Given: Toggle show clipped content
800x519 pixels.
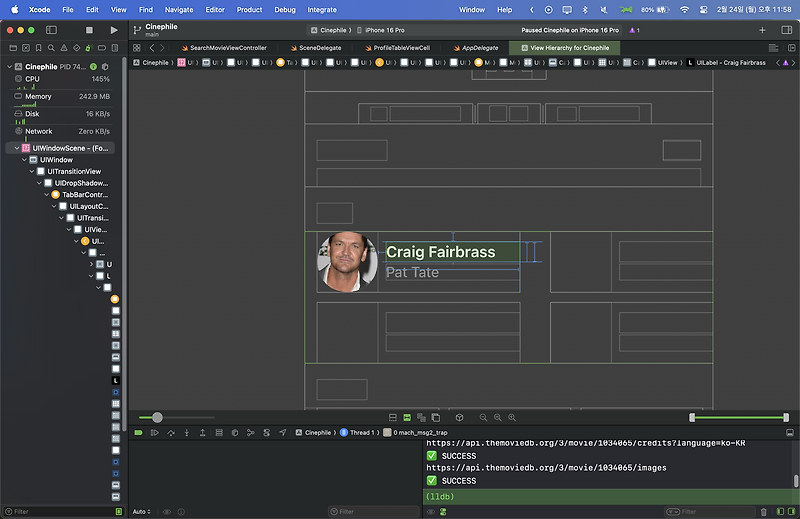Looking at the screenshot, I should [392, 417].
